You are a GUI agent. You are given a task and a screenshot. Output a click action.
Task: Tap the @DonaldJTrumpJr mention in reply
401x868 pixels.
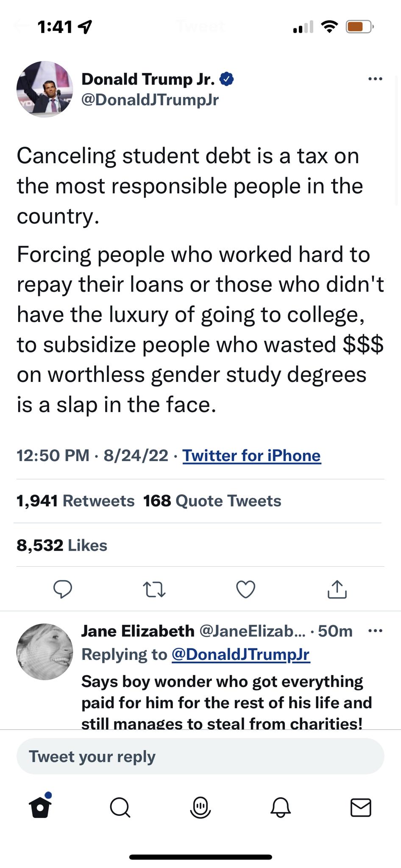[x=240, y=654]
